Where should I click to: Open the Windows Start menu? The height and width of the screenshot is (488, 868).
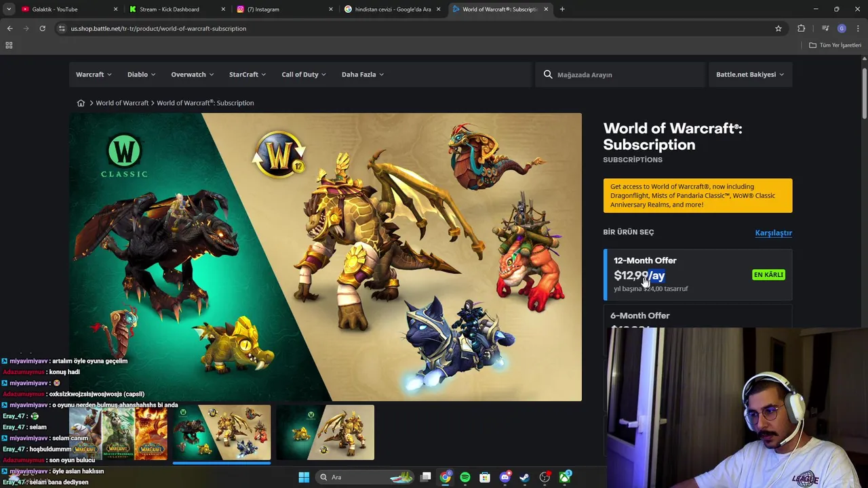pyautogui.click(x=304, y=477)
